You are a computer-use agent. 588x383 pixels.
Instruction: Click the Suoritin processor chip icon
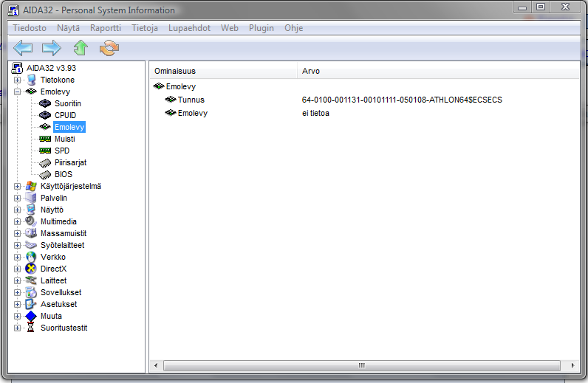pyautogui.click(x=45, y=103)
